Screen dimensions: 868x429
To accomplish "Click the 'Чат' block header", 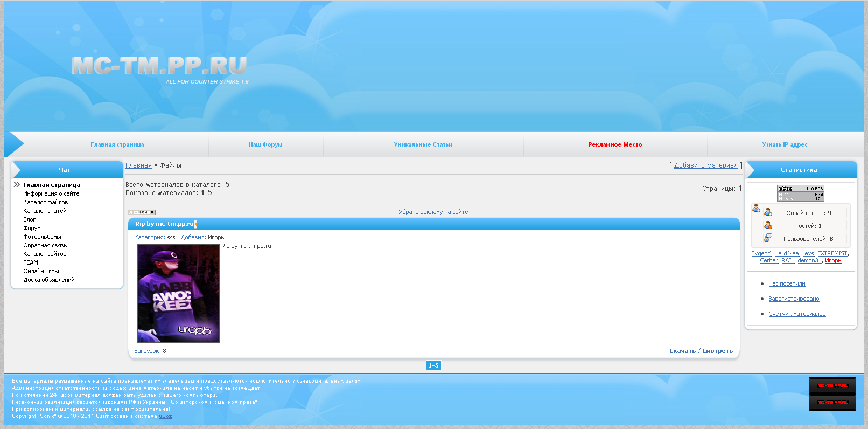I will 65,170.
